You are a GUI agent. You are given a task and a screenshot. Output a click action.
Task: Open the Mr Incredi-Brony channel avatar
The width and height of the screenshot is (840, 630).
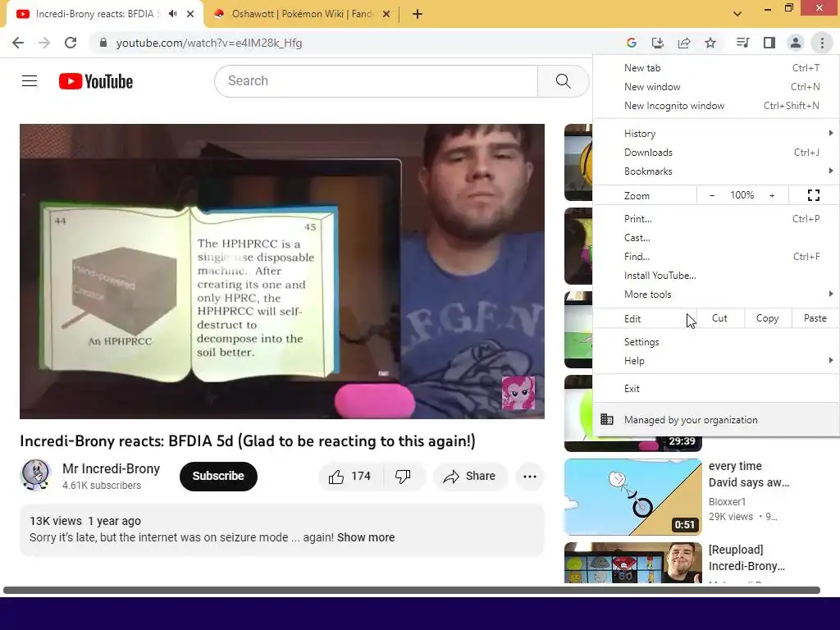coord(36,475)
